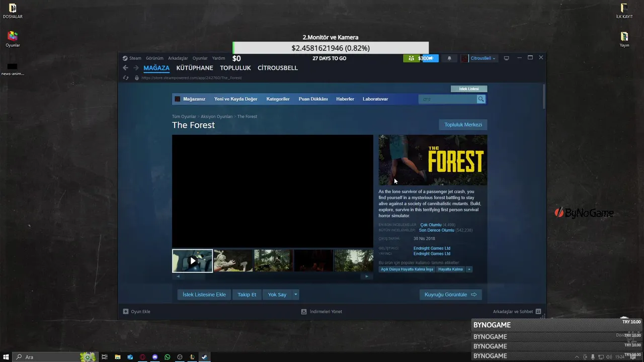Select the Hayatta Kalma tag

click(x=450, y=269)
